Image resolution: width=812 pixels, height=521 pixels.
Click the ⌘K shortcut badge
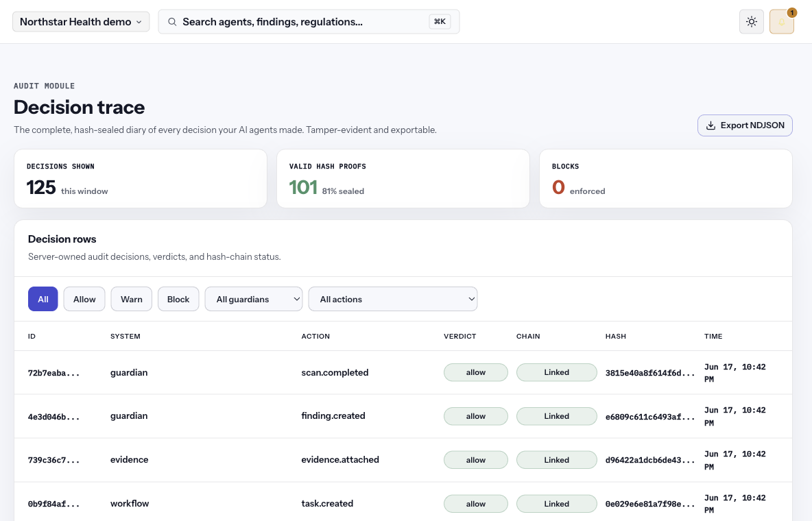tap(440, 21)
